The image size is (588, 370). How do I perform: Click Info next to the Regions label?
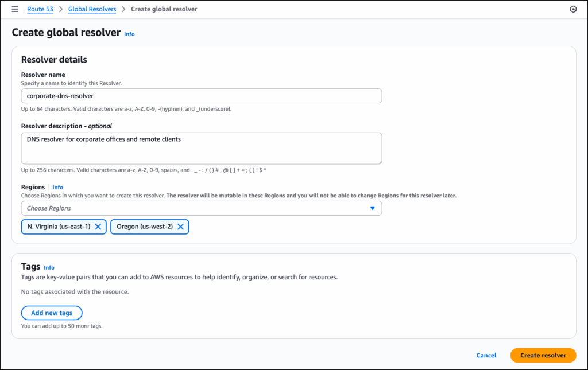57,187
